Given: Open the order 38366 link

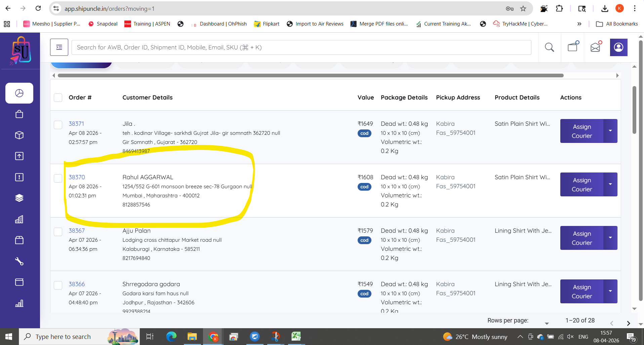Looking at the screenshot, I should [x=77, y=284].
